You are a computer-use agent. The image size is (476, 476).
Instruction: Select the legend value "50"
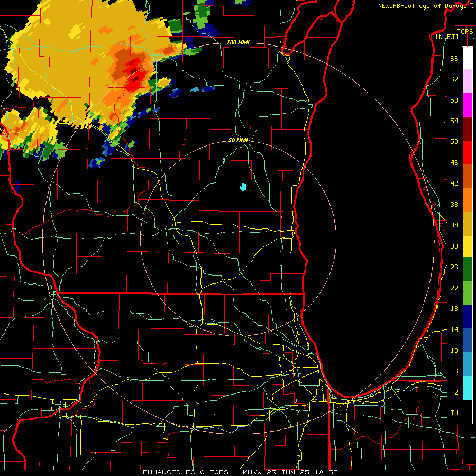coord(454,142)
